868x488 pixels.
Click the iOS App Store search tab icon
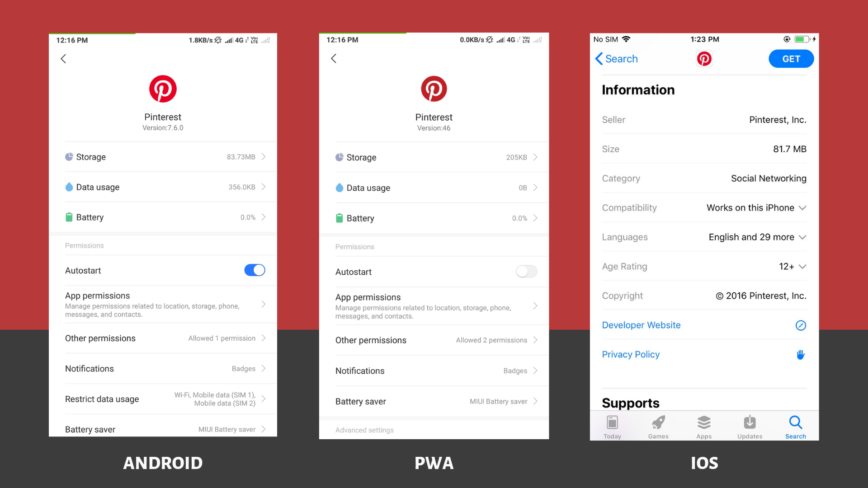795,423
